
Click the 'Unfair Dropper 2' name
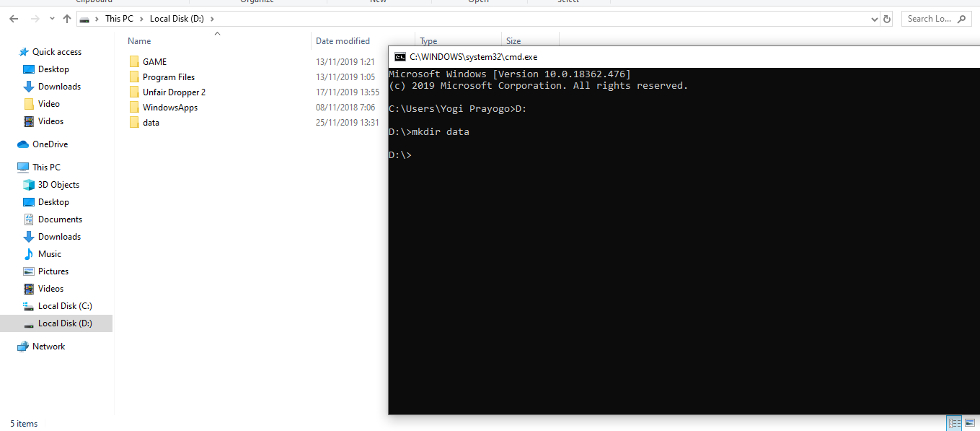(174, 92)
